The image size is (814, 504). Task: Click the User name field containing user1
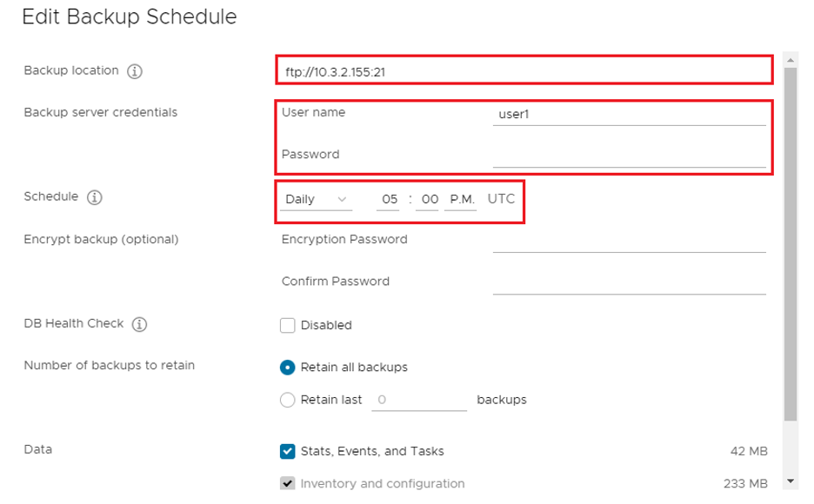pos(628,114)
